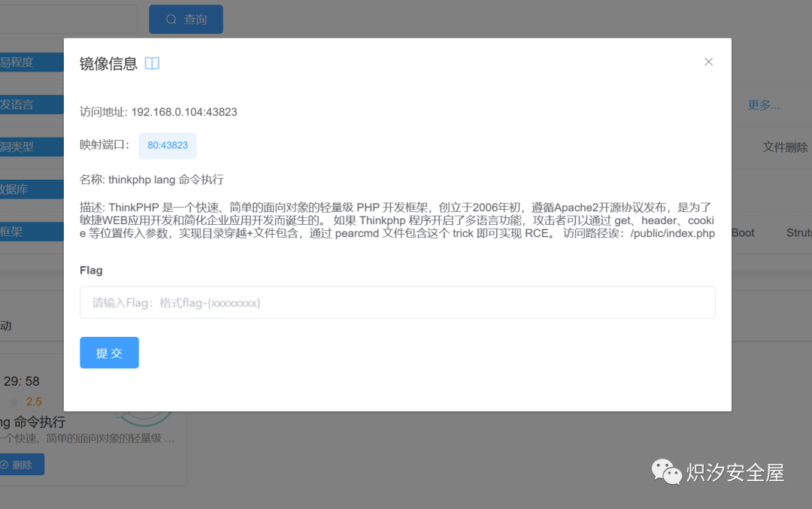
Task: Click the 删除 delete button
Action: (22, 465)
